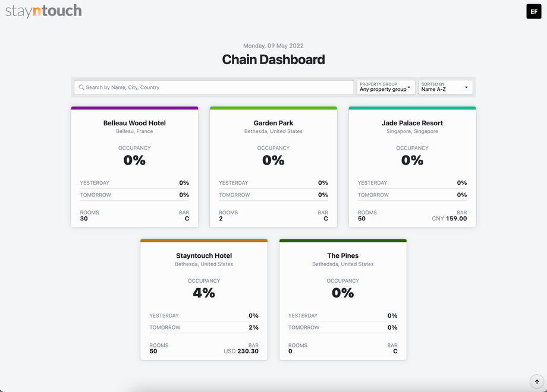
Task: Click Singapore, Singapore location text
Action: click(413, 131)
